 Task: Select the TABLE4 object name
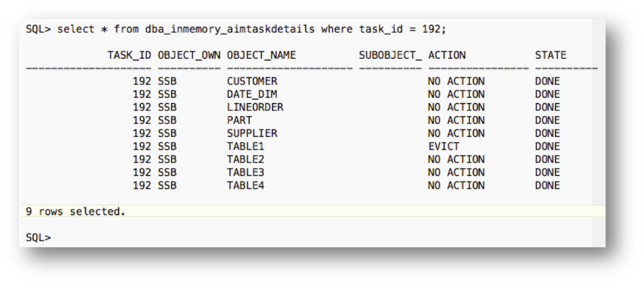(246, 186)
